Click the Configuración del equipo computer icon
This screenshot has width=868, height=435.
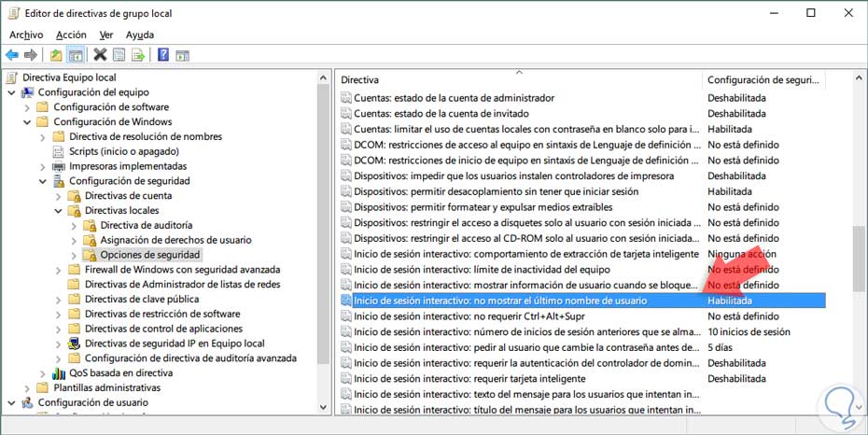click(x=27, y=92)
